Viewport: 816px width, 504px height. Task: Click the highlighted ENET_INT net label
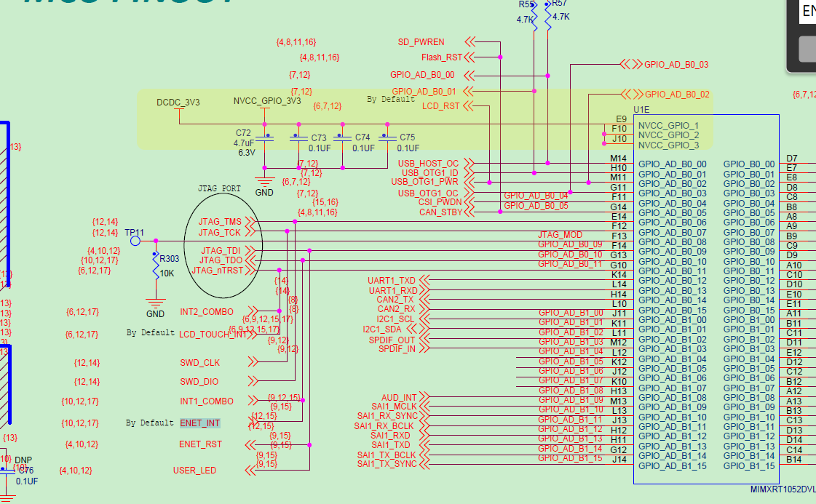click(200, 423)
